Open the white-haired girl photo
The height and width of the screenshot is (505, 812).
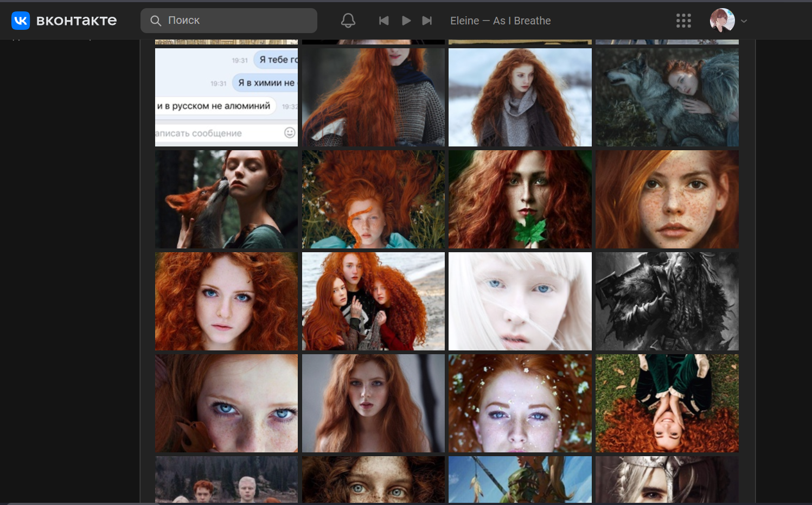click(x=520, y=301)
